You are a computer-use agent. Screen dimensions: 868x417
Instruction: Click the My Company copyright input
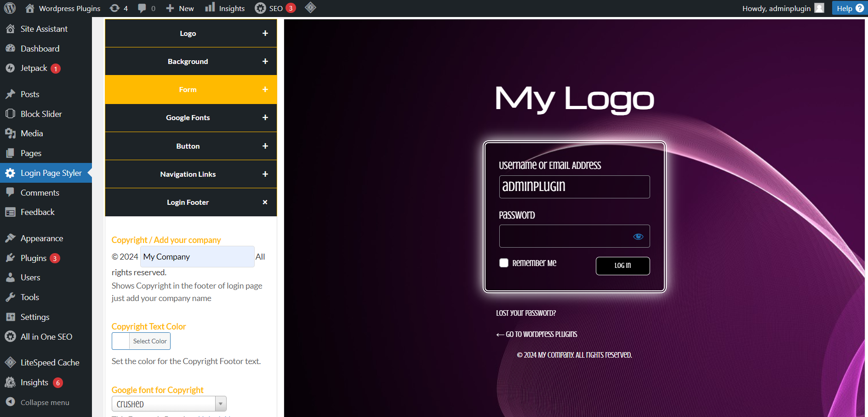click(x=197, y=256)
